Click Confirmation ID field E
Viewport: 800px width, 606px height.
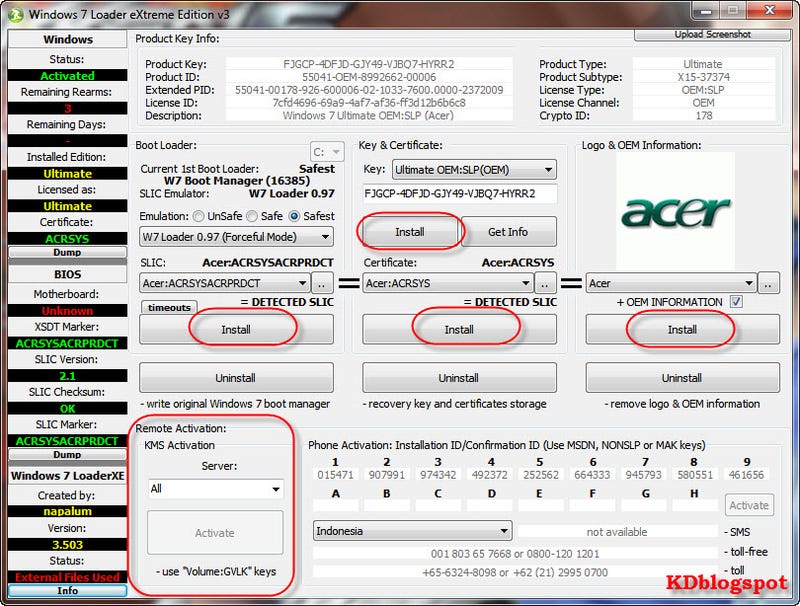(541, 506)
